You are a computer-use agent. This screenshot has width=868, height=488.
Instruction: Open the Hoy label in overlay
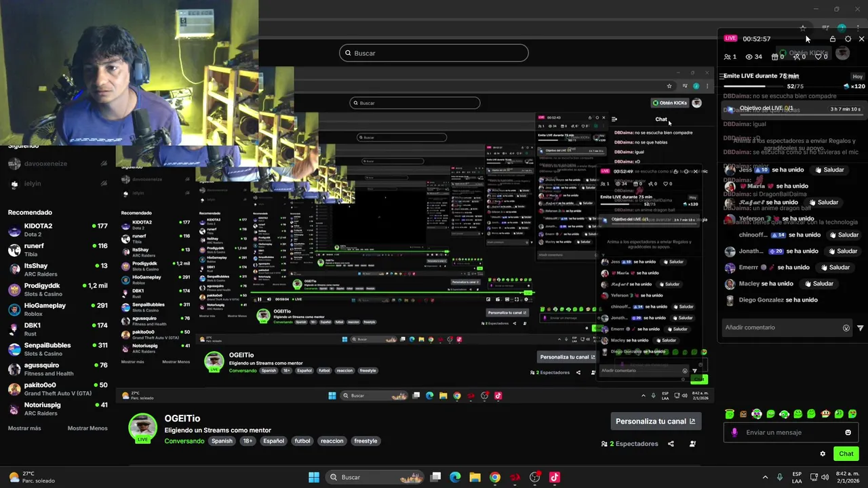click(857, 77)
